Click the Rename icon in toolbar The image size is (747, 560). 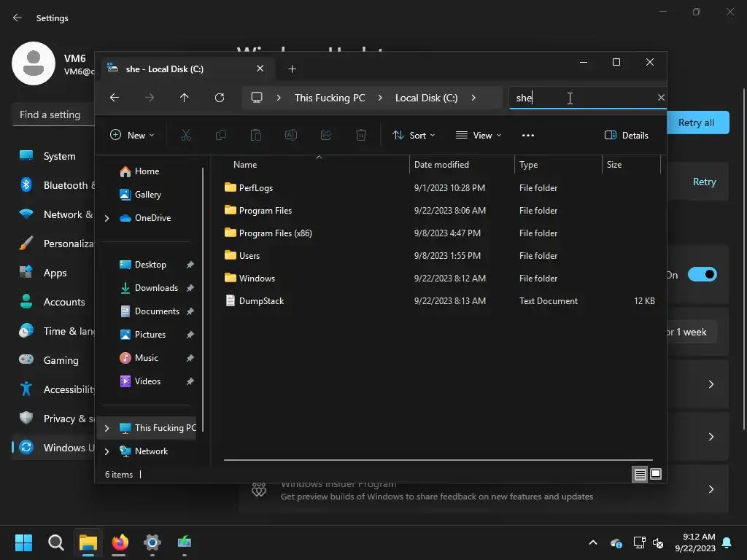291,135
